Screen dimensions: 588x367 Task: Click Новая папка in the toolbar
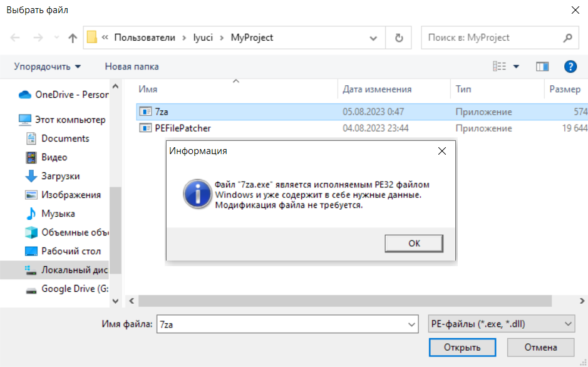pyautogui.click(x=132, y=66)
